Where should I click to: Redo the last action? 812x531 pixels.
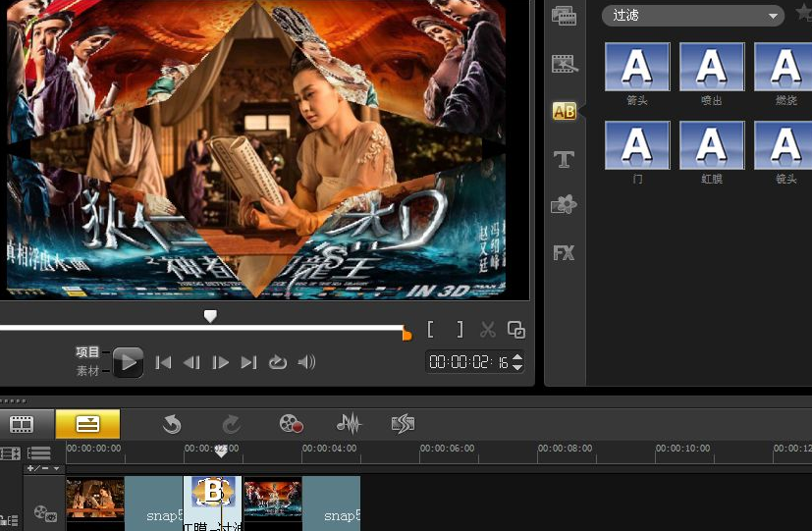coord(231,424)
